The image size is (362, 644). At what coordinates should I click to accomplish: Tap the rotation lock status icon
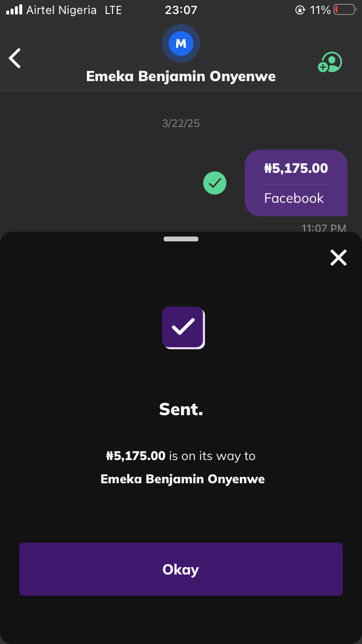[300, 10]
